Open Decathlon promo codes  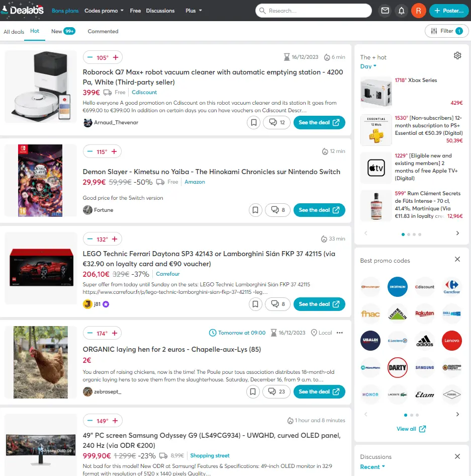[x=397, y=287]
